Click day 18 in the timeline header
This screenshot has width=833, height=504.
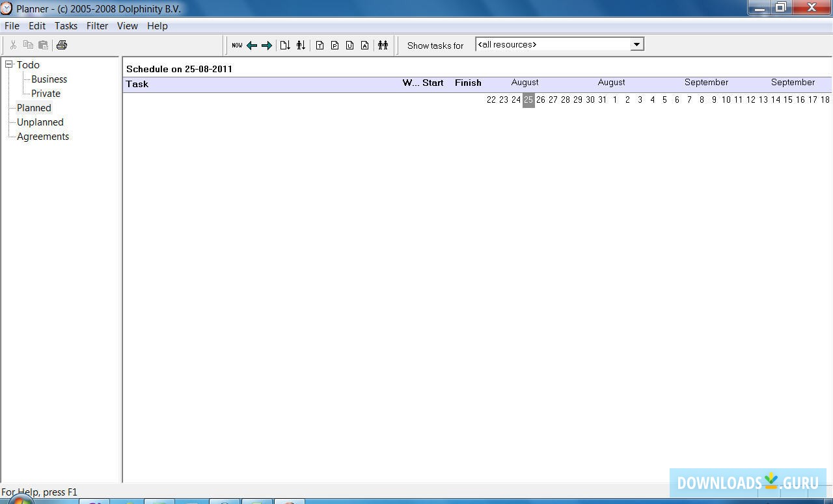(825, 100)
